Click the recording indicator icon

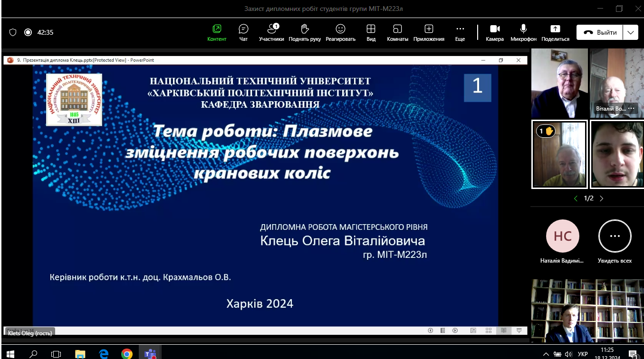coord(28,32)
